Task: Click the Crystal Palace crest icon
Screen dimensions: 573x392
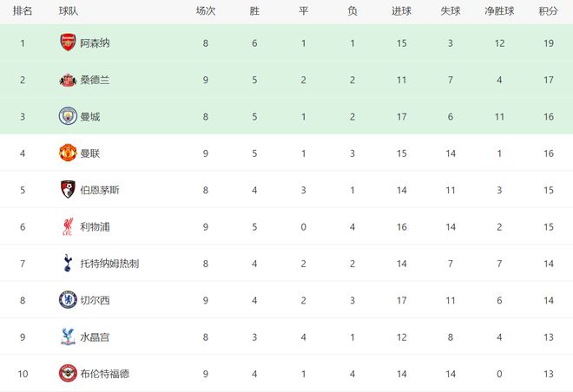Action: click(68, 336)
